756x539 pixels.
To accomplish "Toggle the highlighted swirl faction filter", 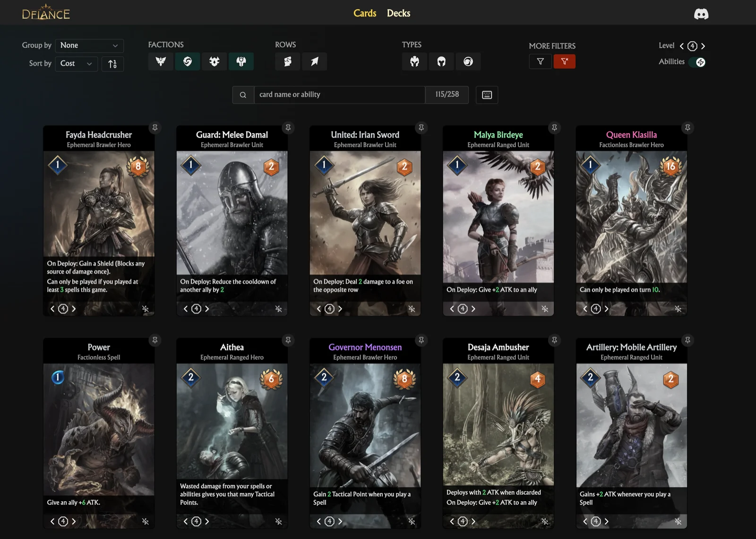I will click(x=188, y=61).
